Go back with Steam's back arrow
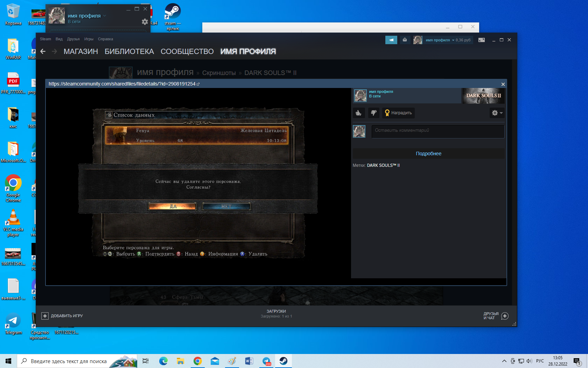Viewport: 588px width, 368px height. (43, 52)
